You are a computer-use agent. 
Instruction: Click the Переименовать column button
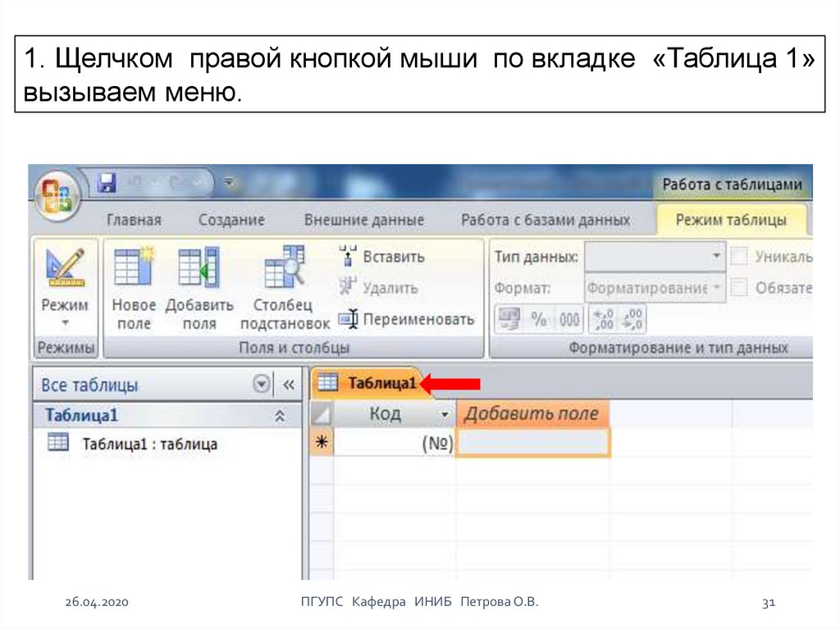click(x=408, y=319)
